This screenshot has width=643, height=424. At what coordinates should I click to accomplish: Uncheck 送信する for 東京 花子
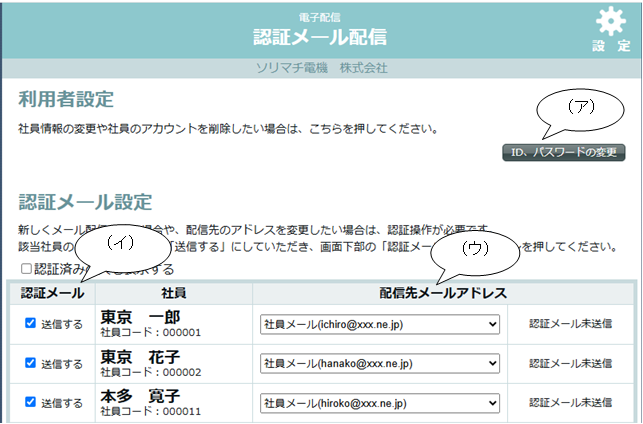pos(30,362)
